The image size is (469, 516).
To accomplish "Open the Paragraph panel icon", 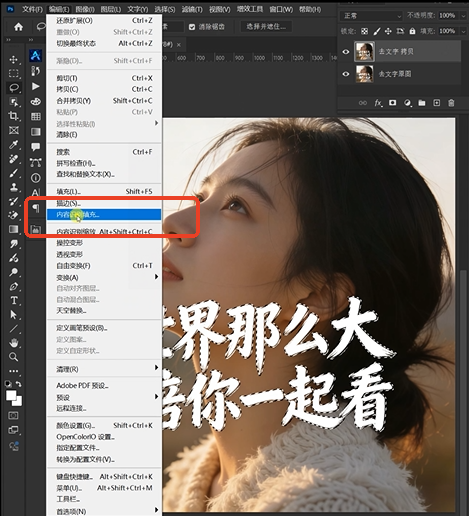I will pos(36,208).
